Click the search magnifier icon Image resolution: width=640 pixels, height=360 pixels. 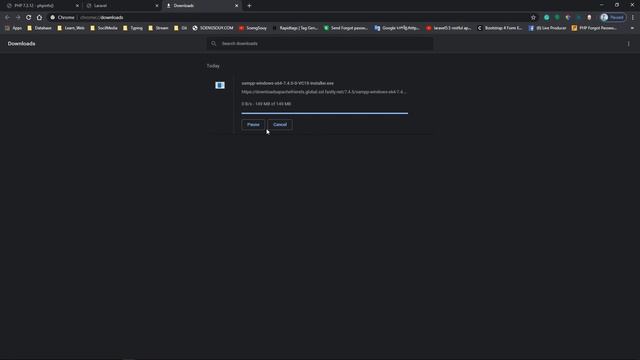(213, 44)
